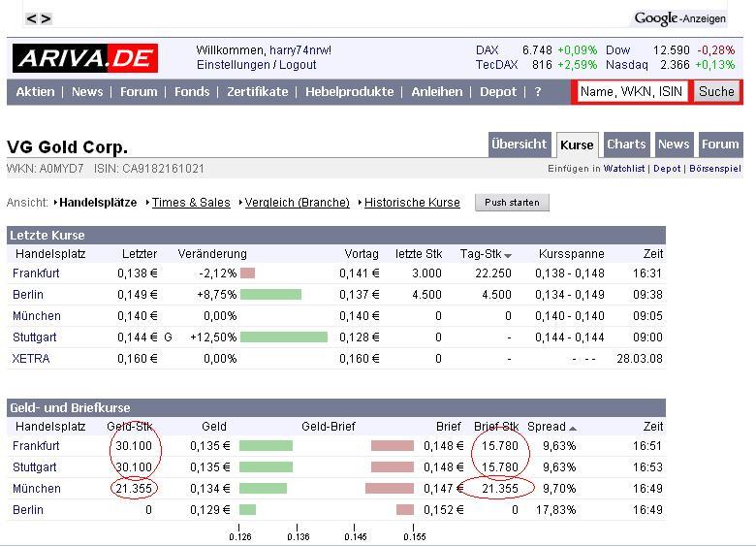The height and width of the screenshot is (546, 756).
Task: Click the next ad arrow
Action: (46, 18)
